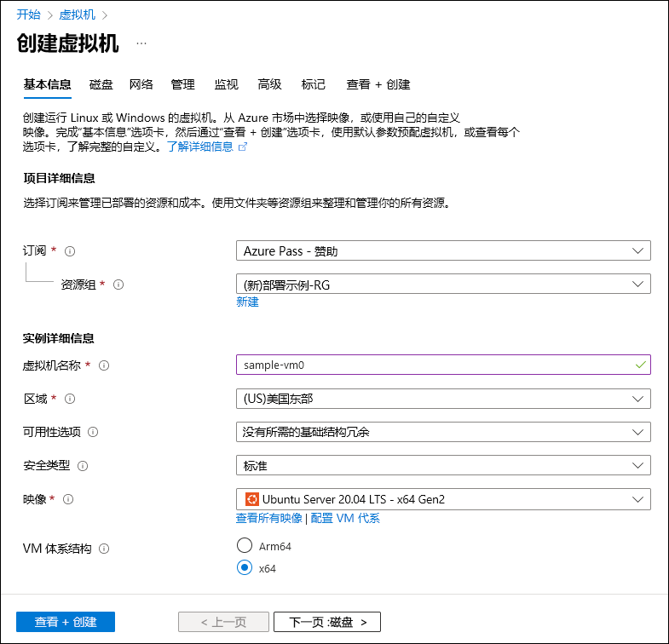The height and width of the screenshot is (644, 669).
Task: Click the 虚拟机名称 input field
Action: (x=443, y=365)
